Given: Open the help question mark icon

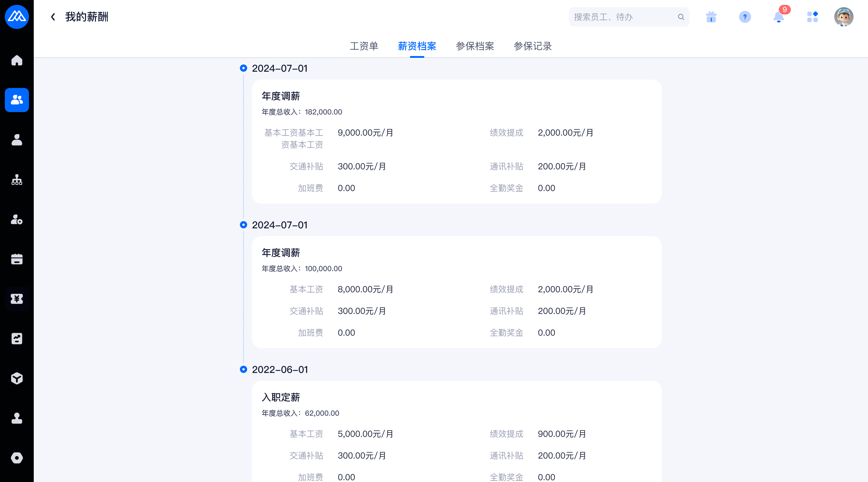Looking at the screenshot, I should (745, 17).
